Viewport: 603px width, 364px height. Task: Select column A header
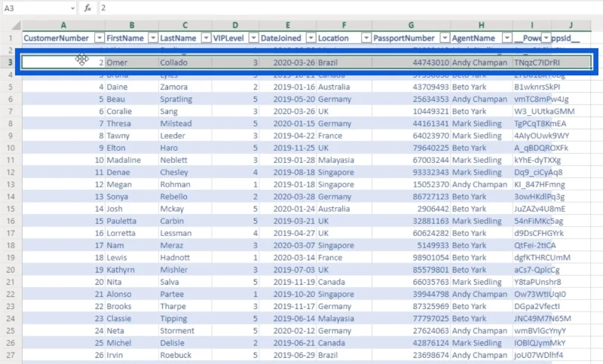pos(63,26)
